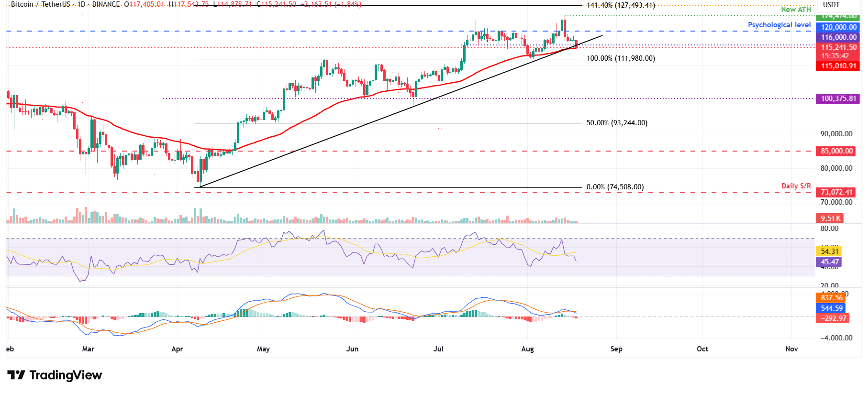
Task: Click the purple 100,375.81 price label
Action: click(838, 98)
